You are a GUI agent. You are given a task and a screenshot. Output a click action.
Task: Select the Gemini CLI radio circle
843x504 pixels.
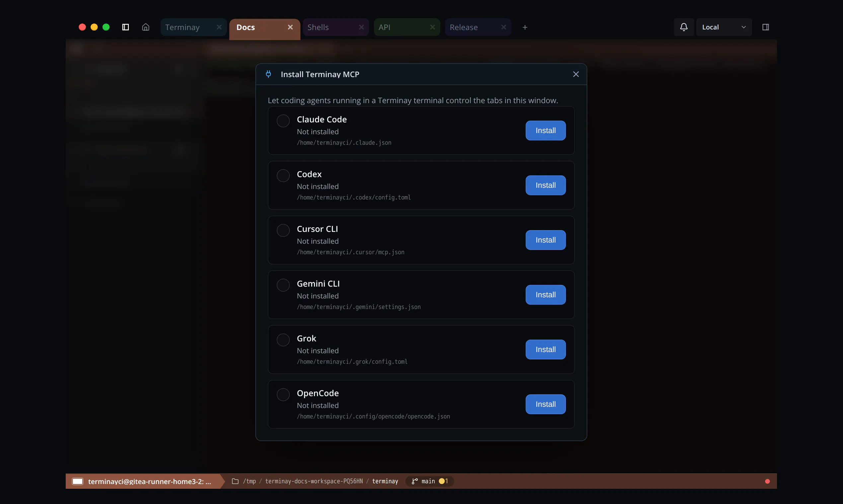[x=283, y=285]
